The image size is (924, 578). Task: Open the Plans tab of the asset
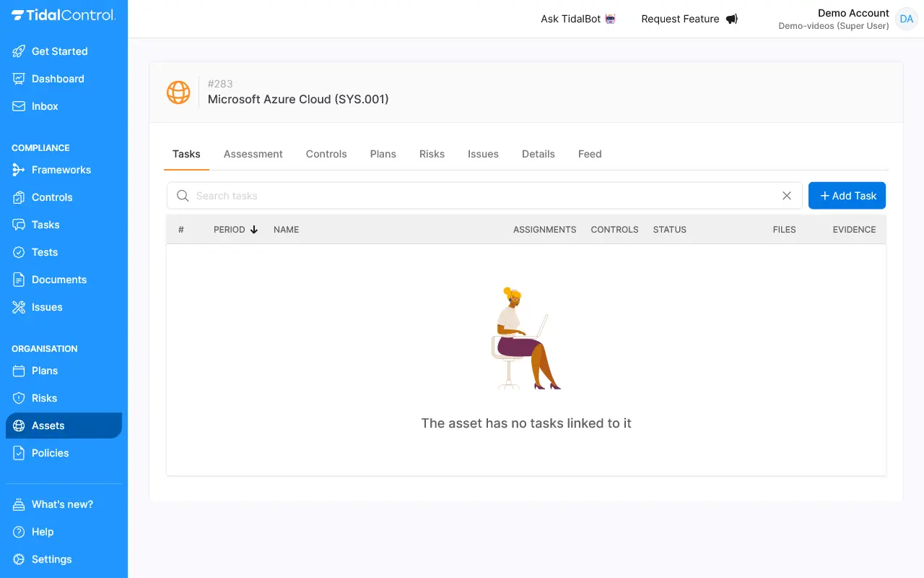383,154
